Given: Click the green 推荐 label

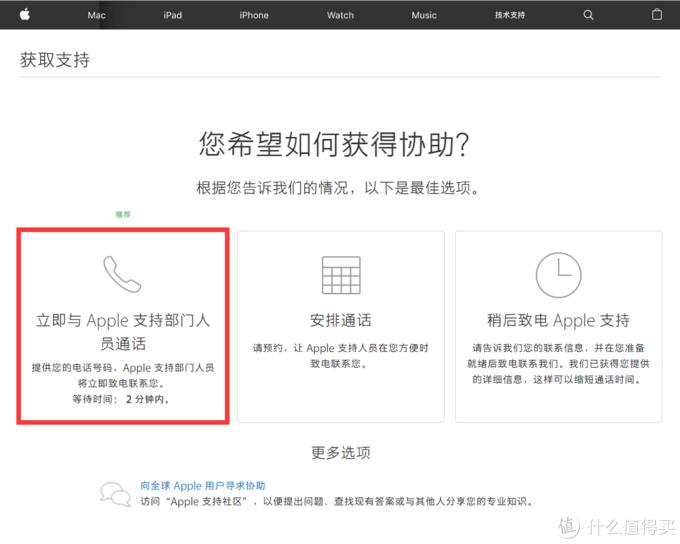Looking at the screenshot, I should [123, 214].
